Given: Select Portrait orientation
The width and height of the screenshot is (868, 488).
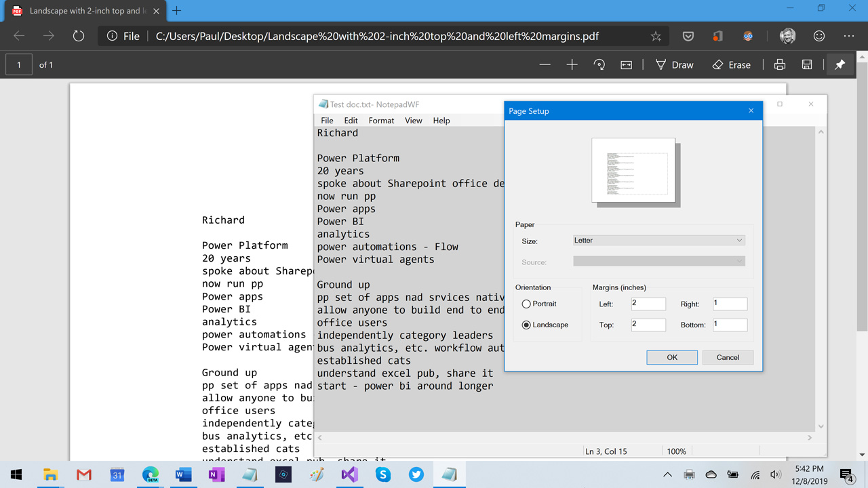Looking at the screenshot, I should tap(526, 304).
